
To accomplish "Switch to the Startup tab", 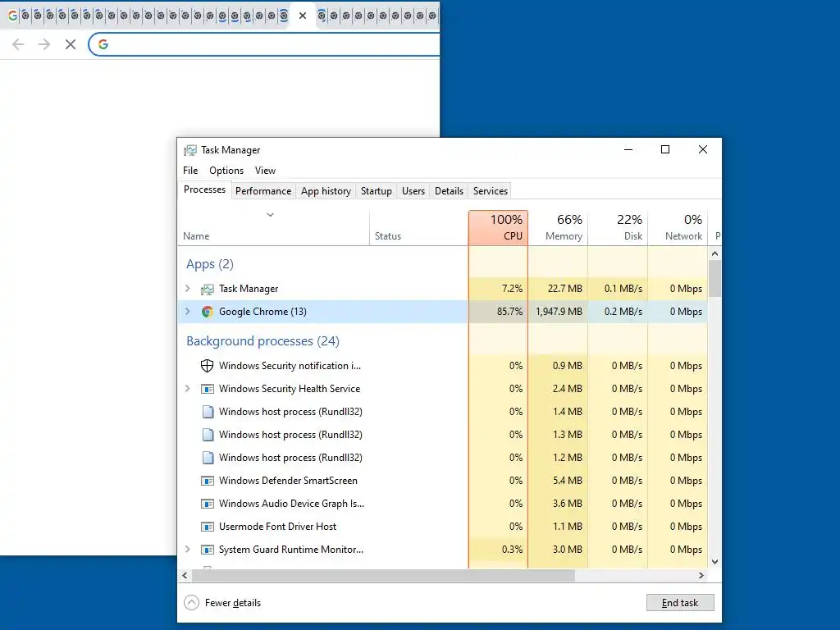I will (376, 191).
